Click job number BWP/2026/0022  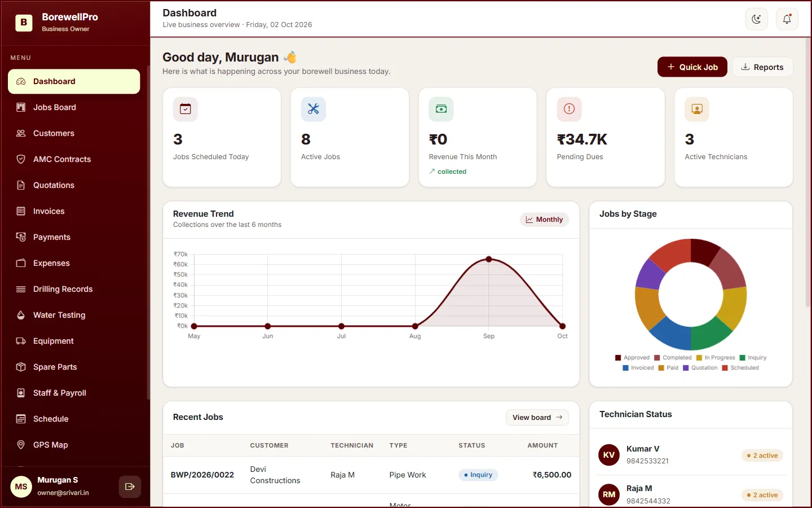(202, 475)
